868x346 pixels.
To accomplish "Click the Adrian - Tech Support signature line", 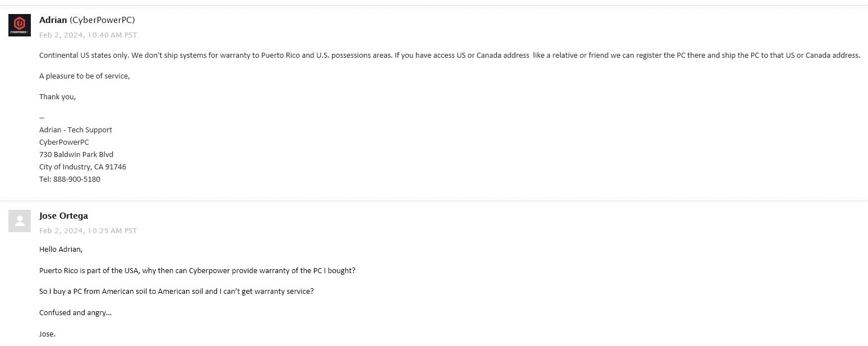I will pyautogui.click(x=76, y=130).
